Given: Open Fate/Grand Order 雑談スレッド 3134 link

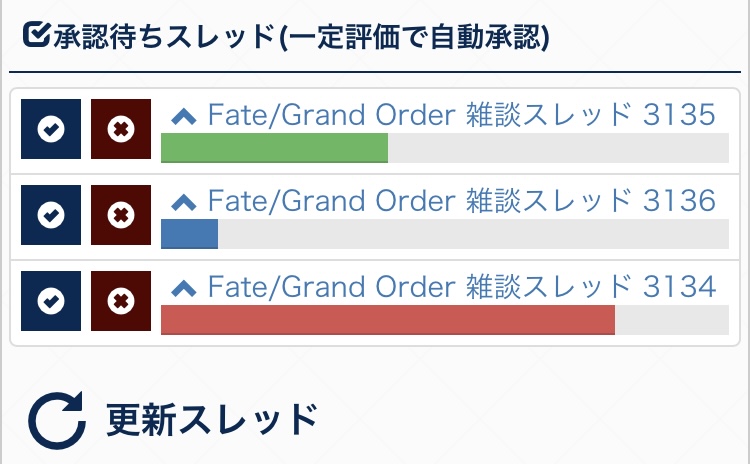Looking at the screenshot, I should [x=461, y=288].
